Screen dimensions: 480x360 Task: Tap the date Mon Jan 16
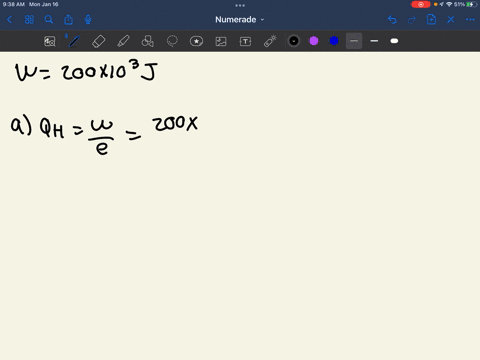point(44,4)
